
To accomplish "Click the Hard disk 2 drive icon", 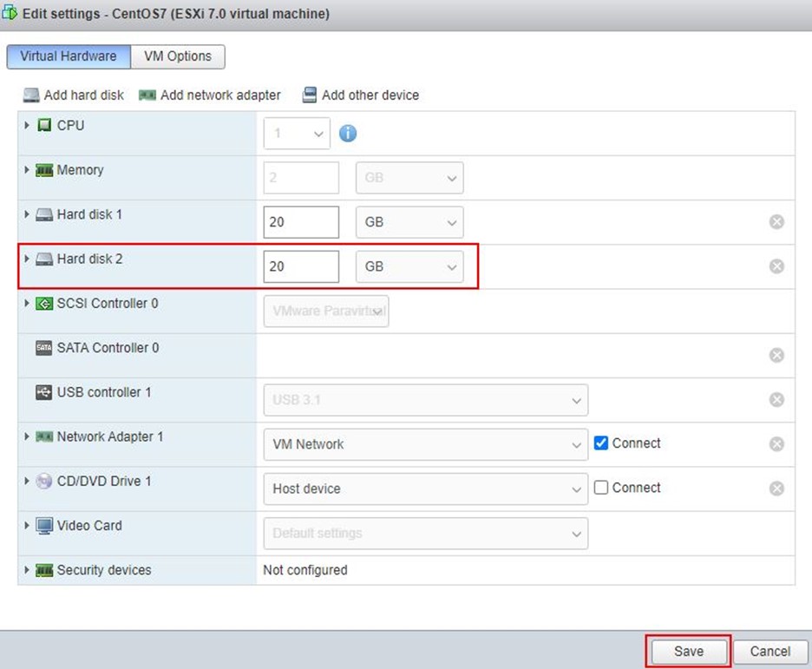I will click(x=44, y=259).
